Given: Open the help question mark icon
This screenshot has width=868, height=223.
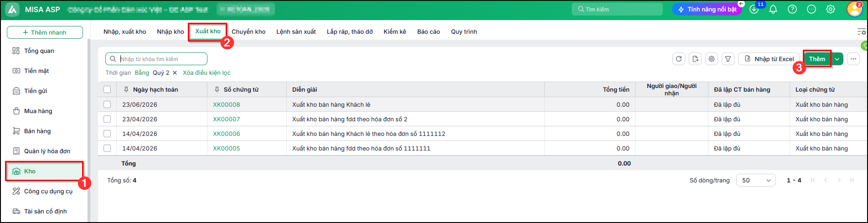Looking at the screenshot, I should [x=792, y=9].
